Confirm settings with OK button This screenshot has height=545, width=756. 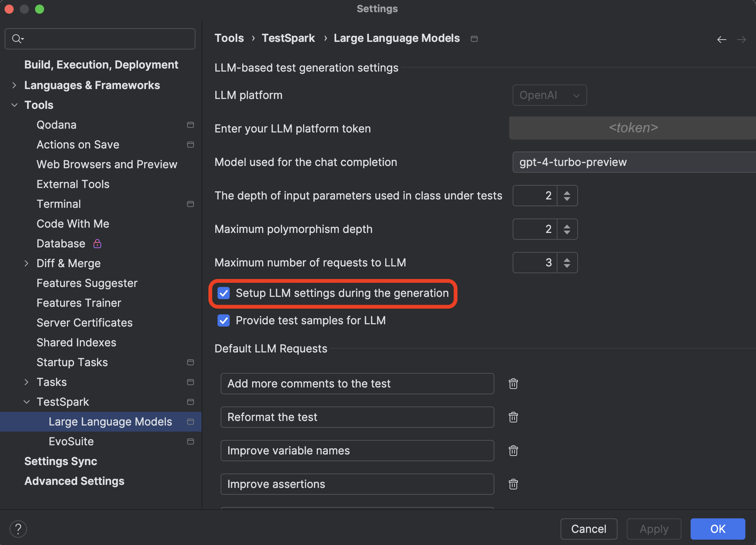click(718, 529)
